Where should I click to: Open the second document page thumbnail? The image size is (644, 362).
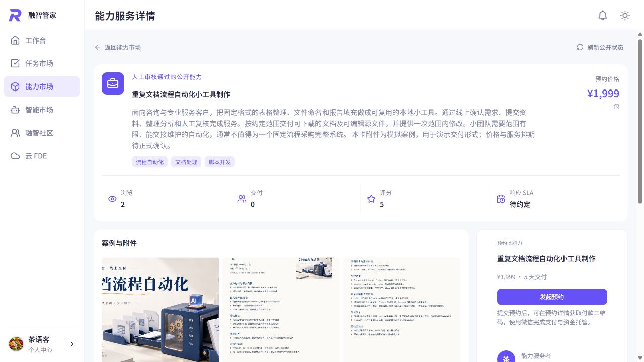tap(281, 310)
